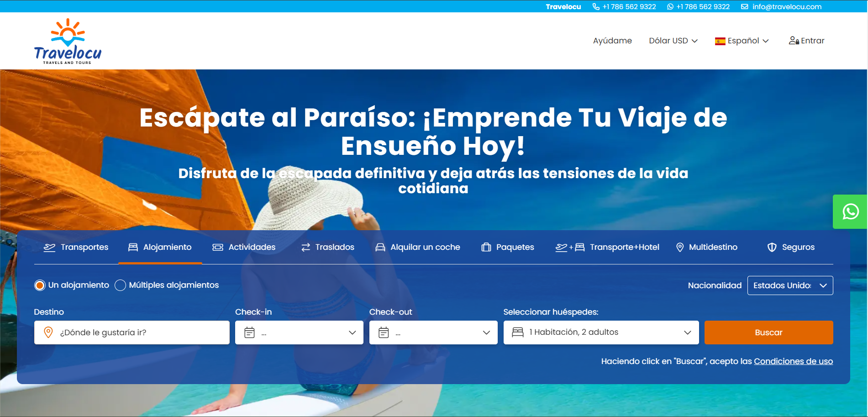Screen dimensions: 868x417
Task: Click the ticket icon for Actividades
Action: (x=218, y=247)
